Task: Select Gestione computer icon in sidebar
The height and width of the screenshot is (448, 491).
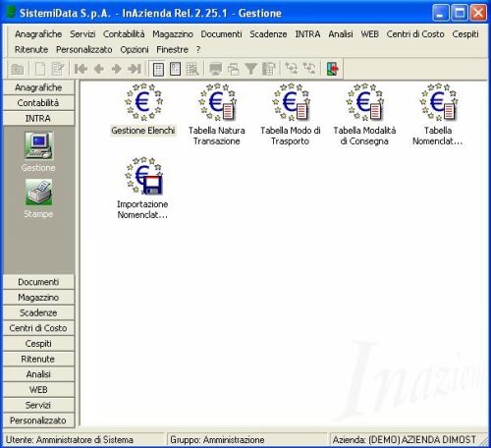Action: [x=38, y=145]
